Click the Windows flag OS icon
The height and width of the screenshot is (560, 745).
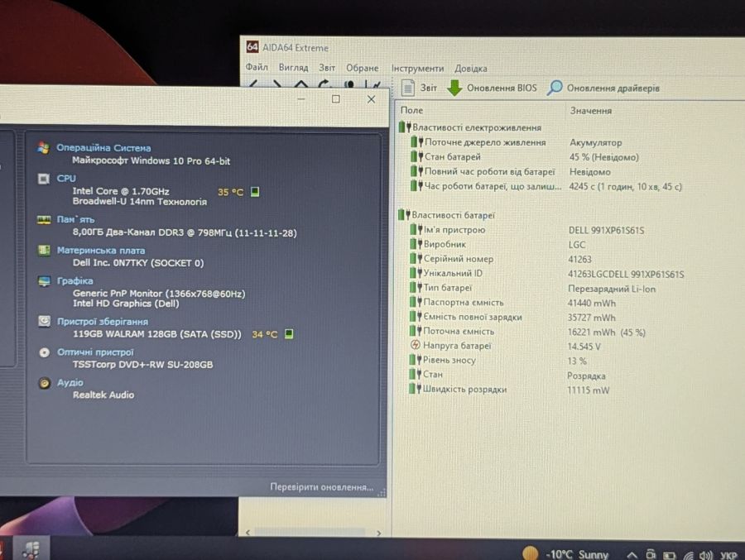tap(44, 148)
